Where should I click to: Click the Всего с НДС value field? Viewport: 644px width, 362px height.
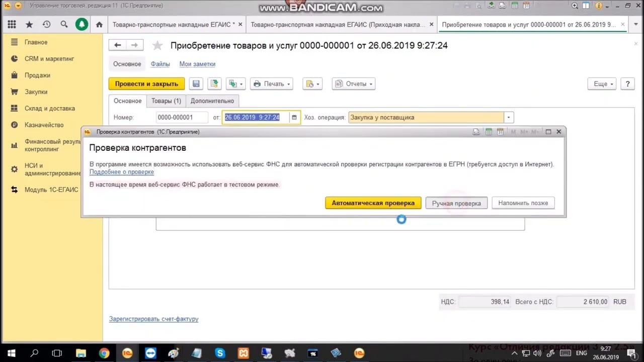coord(583,302)
